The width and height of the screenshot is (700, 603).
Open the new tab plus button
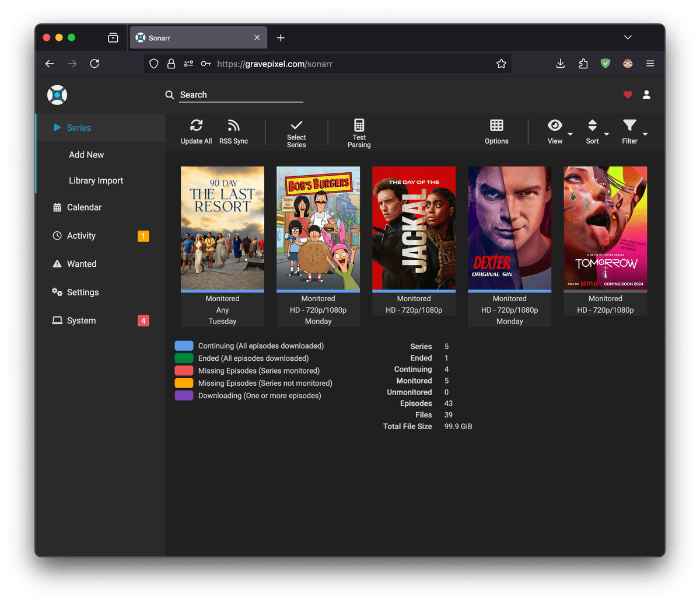[281, 37]
